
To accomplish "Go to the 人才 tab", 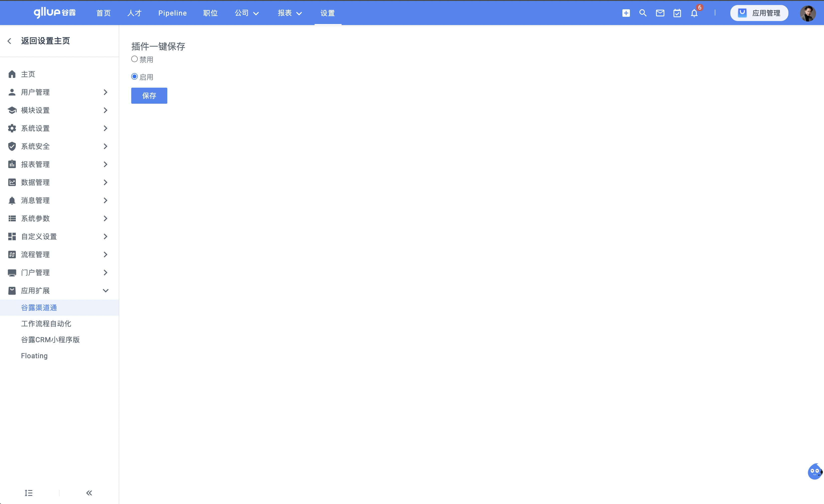I will pos(134,13).
